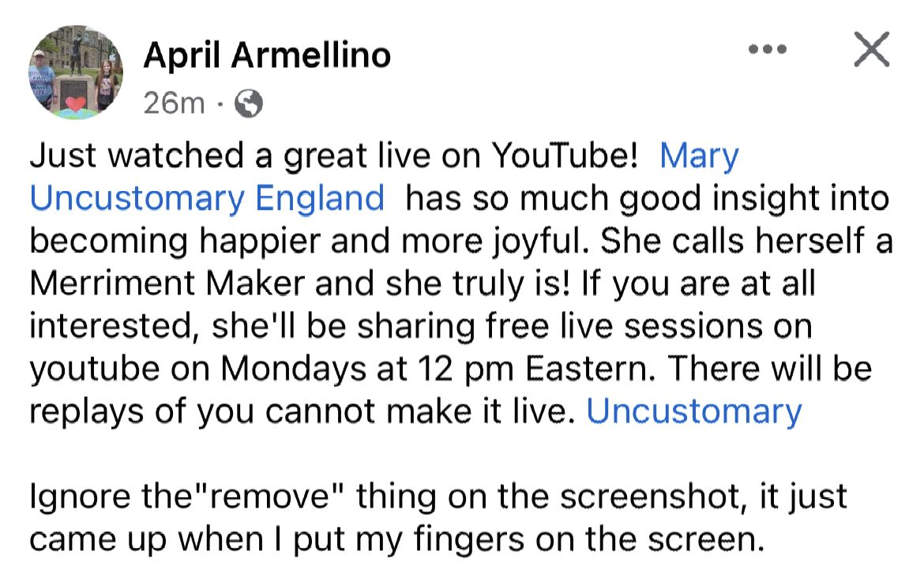The height and width of the screenshot is (577, 924).
Task: Click the red heart on the profile picture
Action: click(75, 103)
